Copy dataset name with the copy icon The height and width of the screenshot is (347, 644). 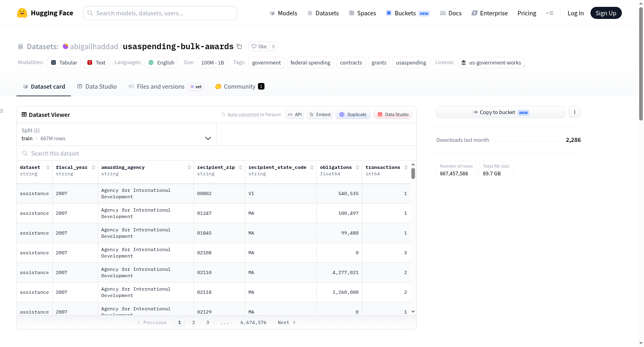[x=239, y=46]
